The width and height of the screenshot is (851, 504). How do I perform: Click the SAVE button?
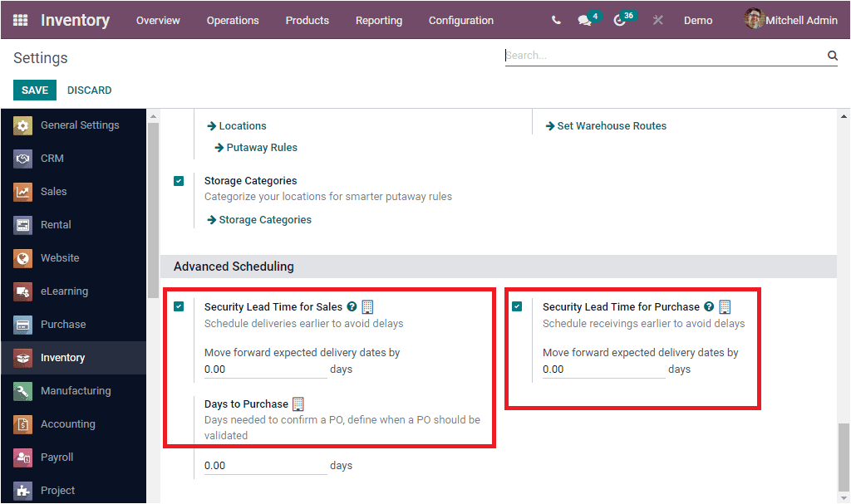tap(34, 90)
